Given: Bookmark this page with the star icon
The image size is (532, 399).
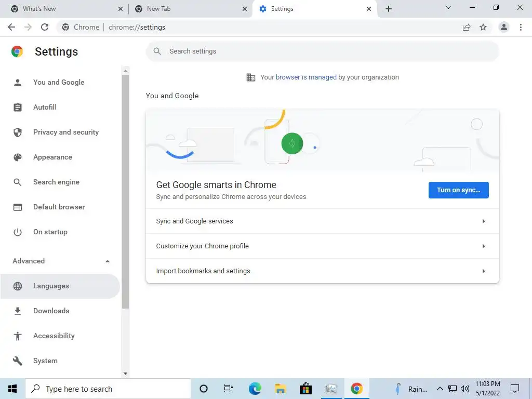Looking at the screenshot, I should [483, 27].
